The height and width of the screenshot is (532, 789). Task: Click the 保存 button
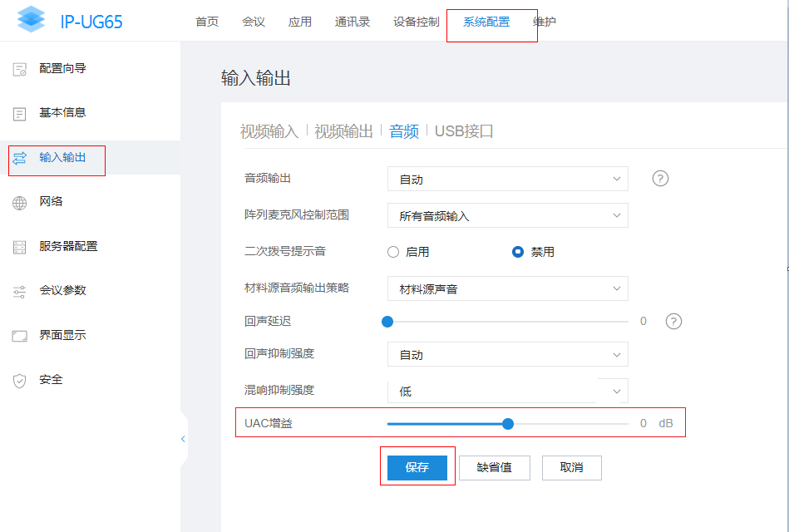coord(417,467)
